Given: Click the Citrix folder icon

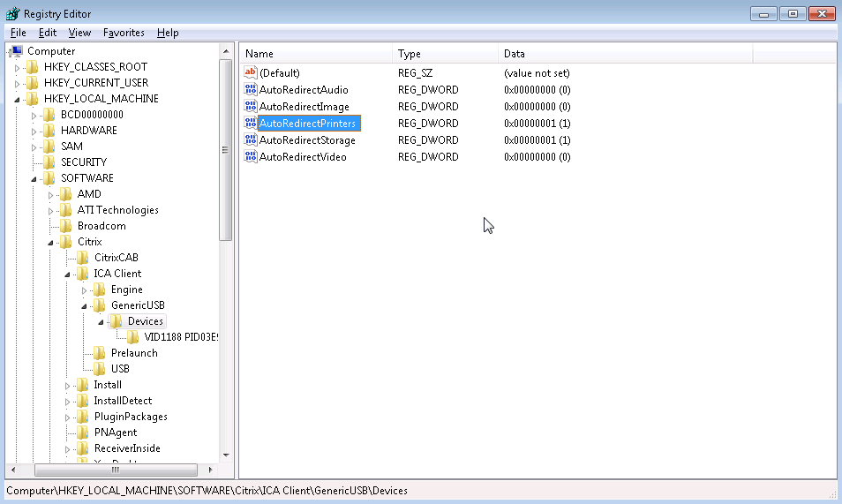Looking at the screenshot, I should (x=66, y=242).
